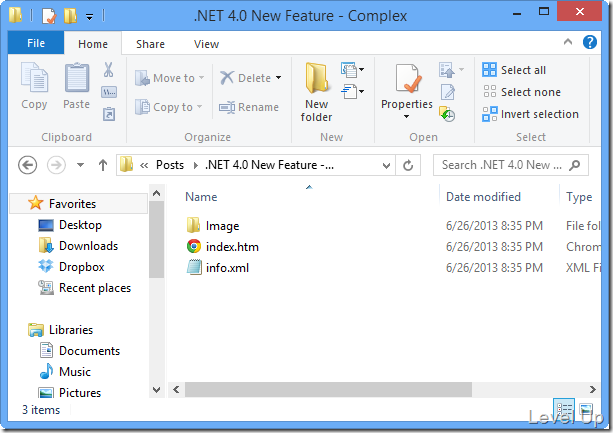Open the New item dropdown icon
The width and height of the screenshot is (613, 433).
coord(352,70)
